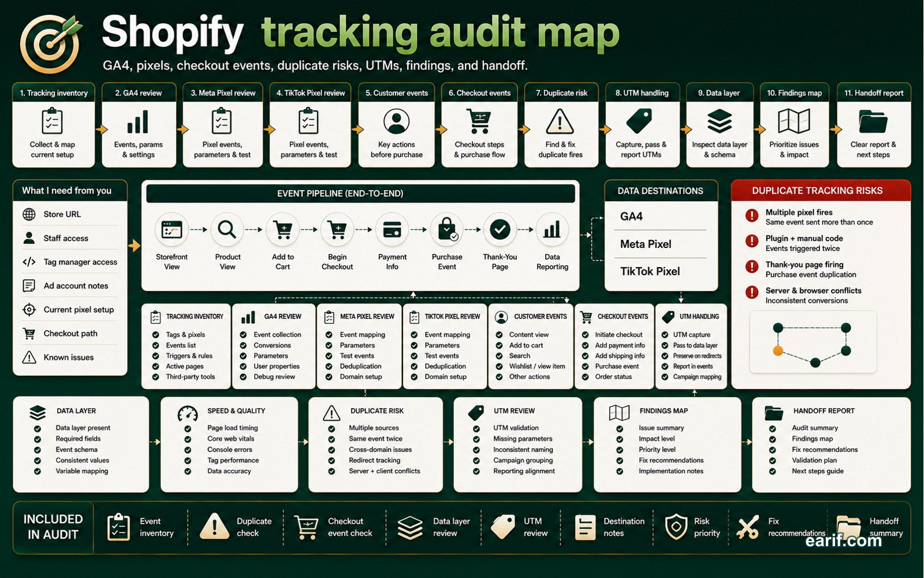Click the Payment Info card icon
This screenshot has height=578, width=924.
tap(392, 230)
